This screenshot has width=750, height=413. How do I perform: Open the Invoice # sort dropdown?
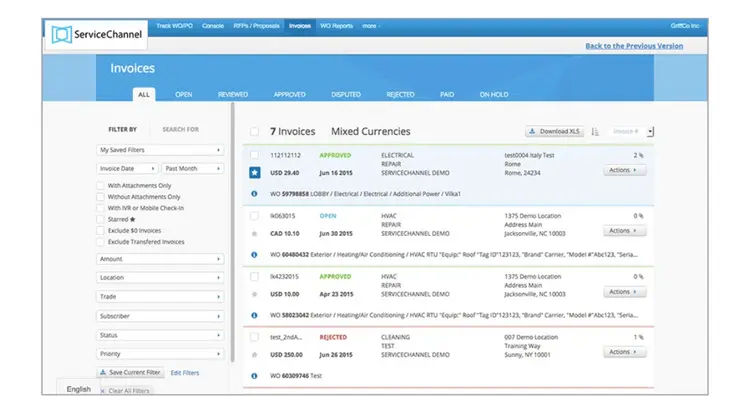coord(631,131)
